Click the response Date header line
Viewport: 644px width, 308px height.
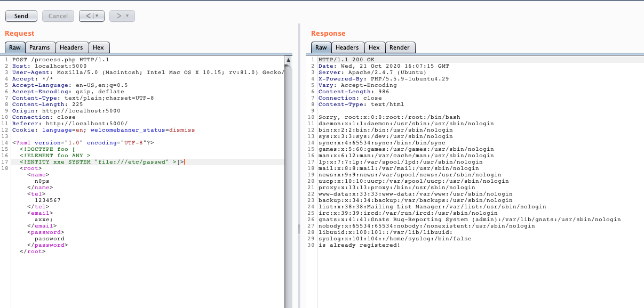[x=384, y=66]
